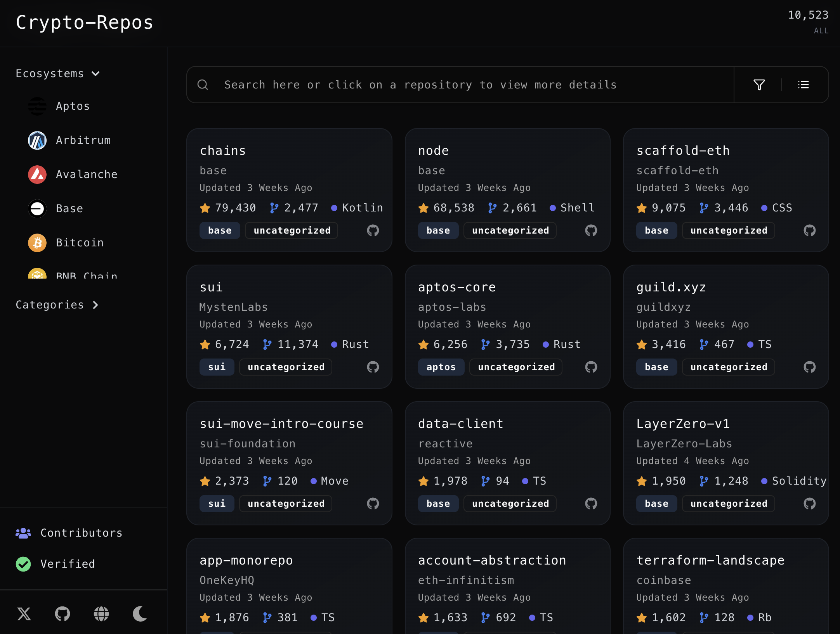Click the Base ecosystem logo
This screenshot has width=840, height=634.
point(37,209)
